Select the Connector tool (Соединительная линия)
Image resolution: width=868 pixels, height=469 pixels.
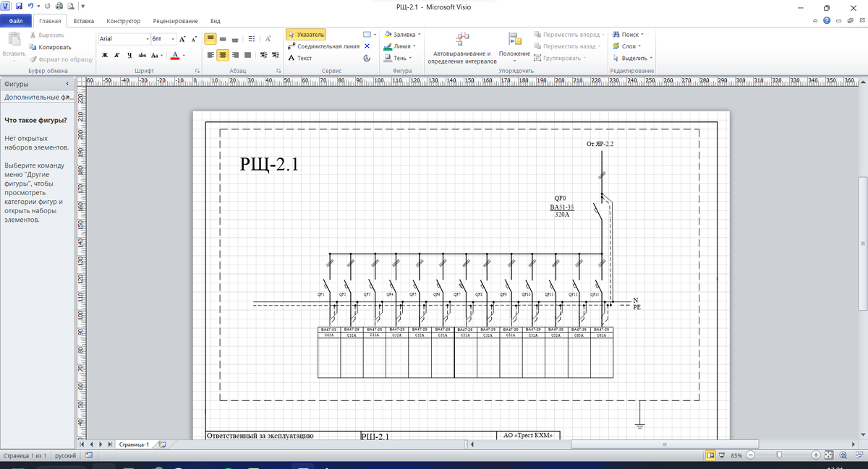click(323, 46)
